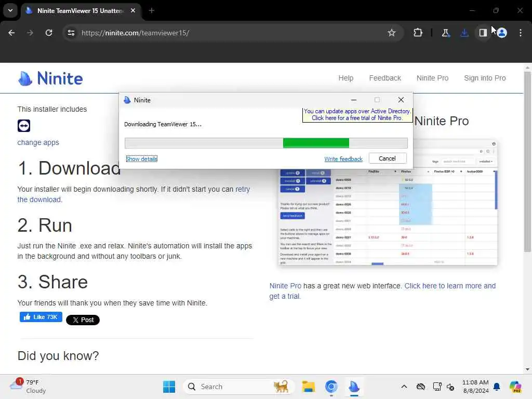Click the OneDrive cloud tray icon
The width and height of the screenshot is (532, 399).
tap(421, 387)
